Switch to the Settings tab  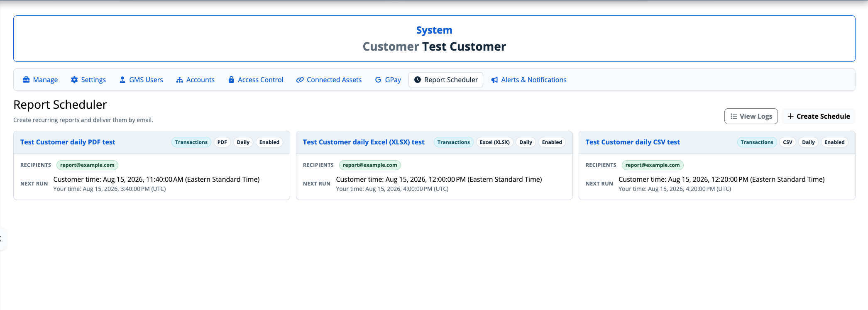coord(88,80)
